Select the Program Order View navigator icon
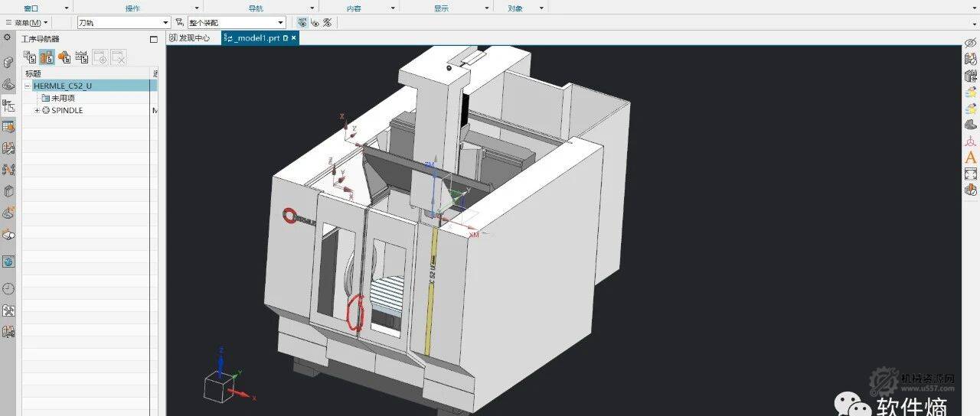The height and width of the screenshot is (416, 980). click(30, 57)
